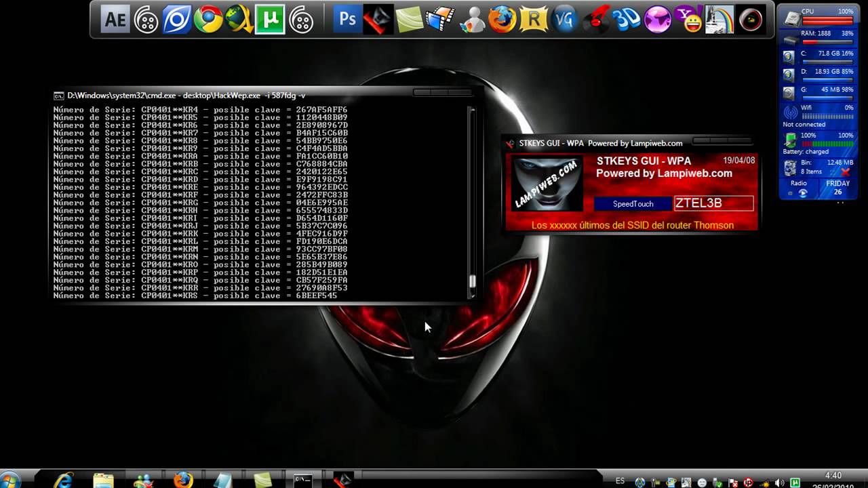Viewport: 868px width, 488px height.
Task: Click the Lampiweb face thumbnail
Action: (547, 184)
